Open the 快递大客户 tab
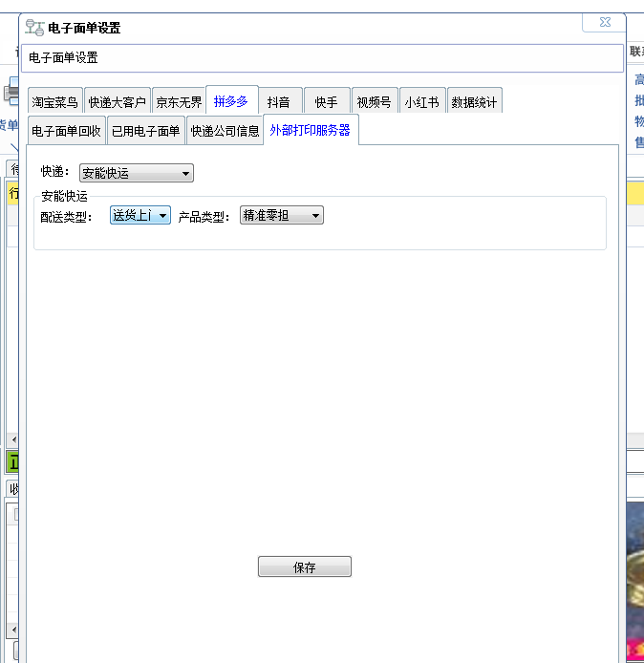Screen dimensions: 644x663 (x=118, y=102)
